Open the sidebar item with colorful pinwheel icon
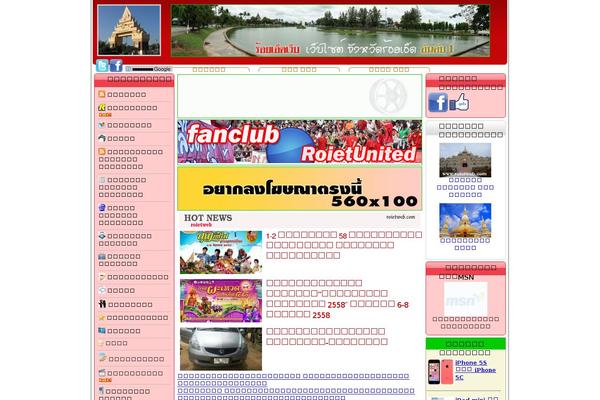Image resolution: width=600 pixels, height=400 pixels. [x=125, y=125]
